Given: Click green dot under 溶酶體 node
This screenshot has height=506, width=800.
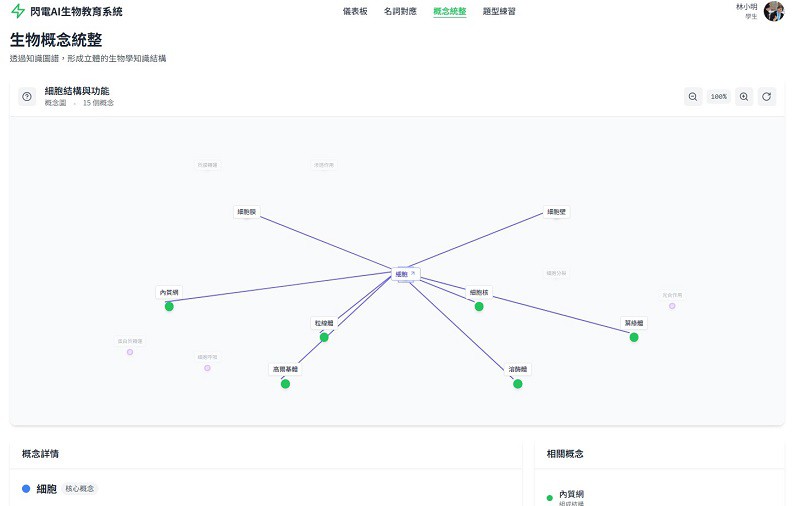Looking at the screenshot, I should click(x=518, y=384).
